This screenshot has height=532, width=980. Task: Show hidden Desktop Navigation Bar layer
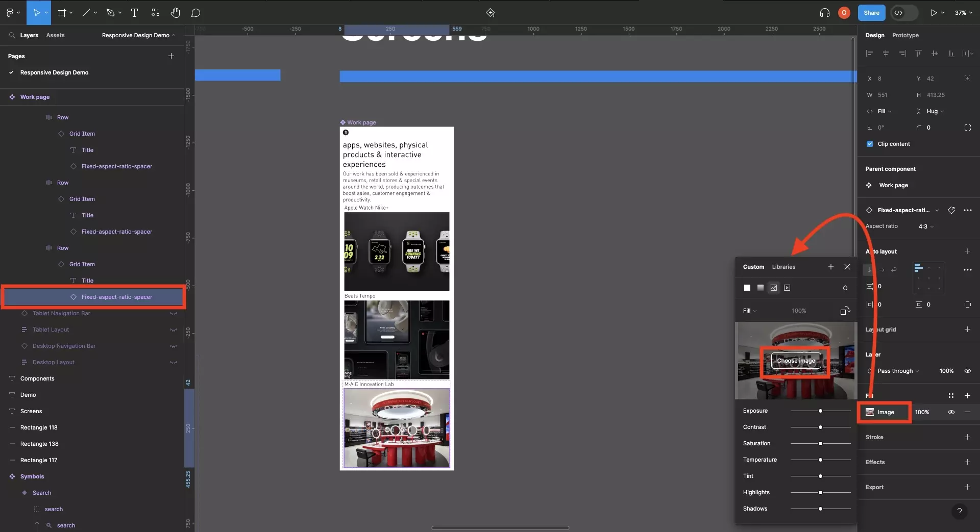click(x=174, y=346)
